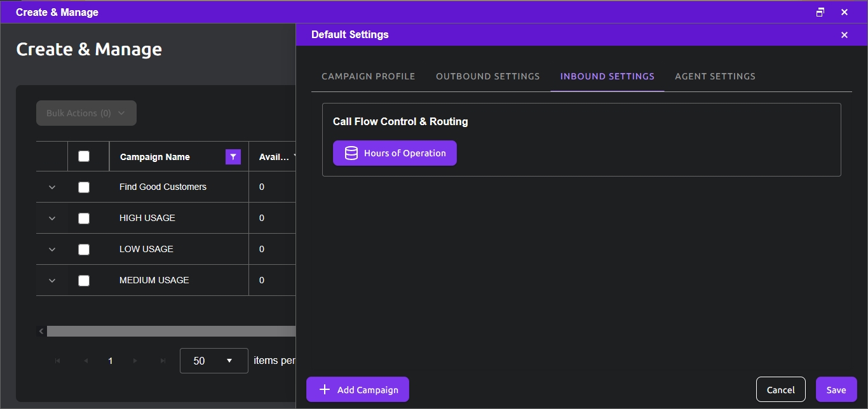The width and height of the screenshot is (868, 409).
Task: Open the Agent Settings tab
Action: [715, 76]
